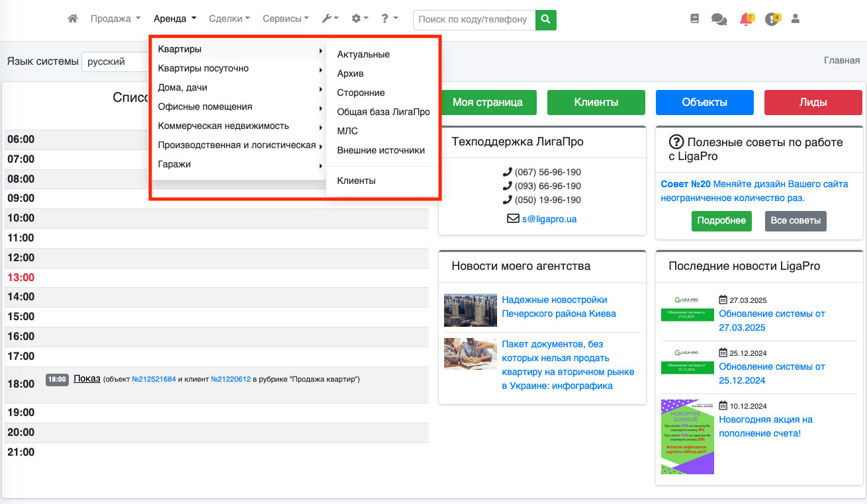Click the home icon in navbar

73,19
